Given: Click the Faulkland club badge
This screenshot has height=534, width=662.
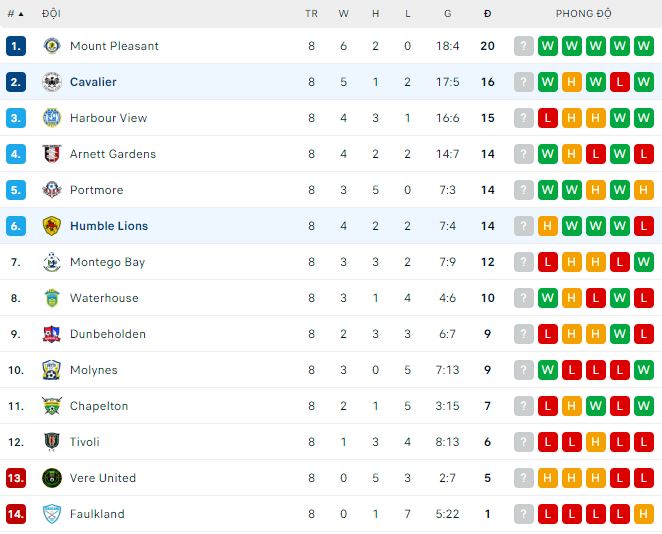Looking at the screenshot, I should coord(52,514).
